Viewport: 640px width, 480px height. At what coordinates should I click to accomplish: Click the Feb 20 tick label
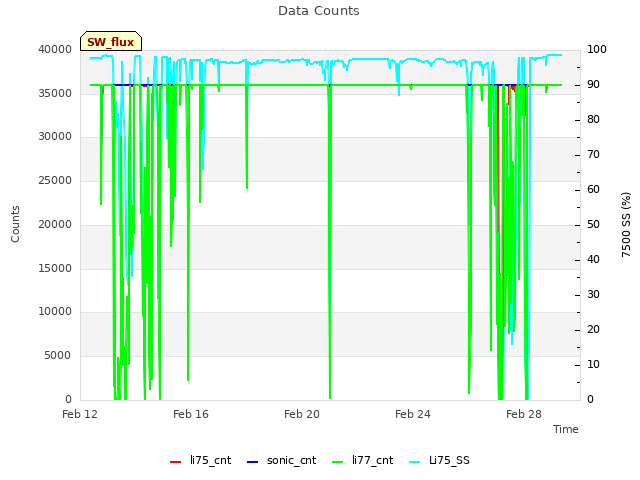pyautogui.click(x=302, y=414)
